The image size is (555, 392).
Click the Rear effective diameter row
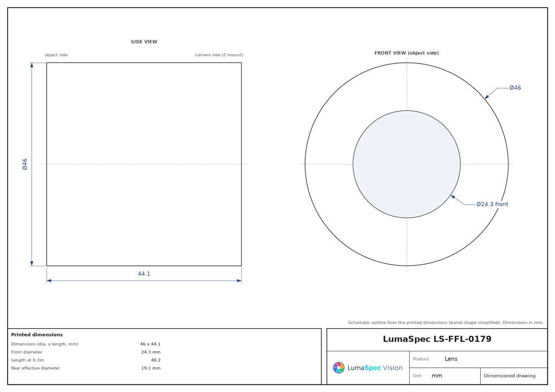tap(86, 368)
